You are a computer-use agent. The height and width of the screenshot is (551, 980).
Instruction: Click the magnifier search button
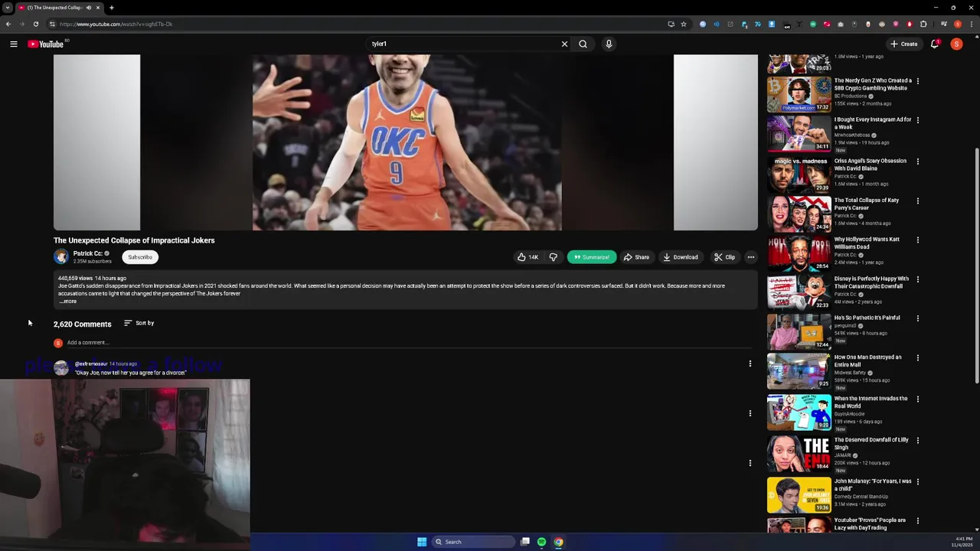point(583,44)
